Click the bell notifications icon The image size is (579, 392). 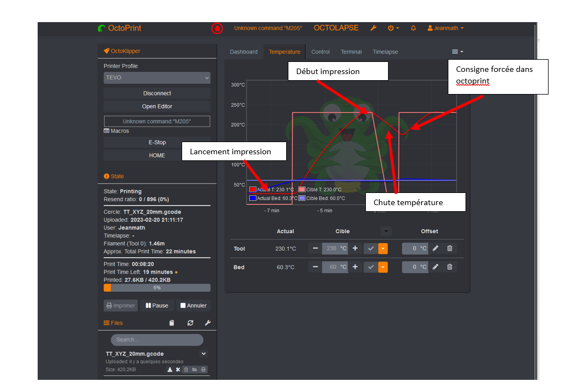[x=413, y=28]
